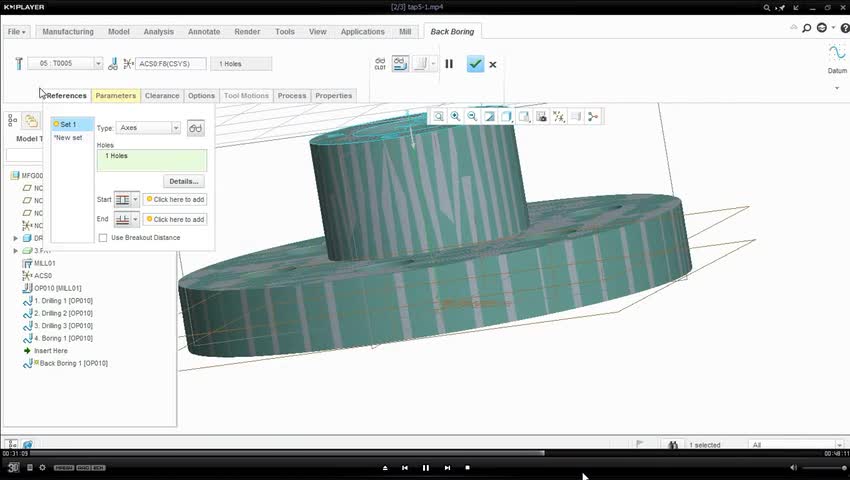Screen dimensions: 850x480
Task: Click the Refit zoom icon in graphics toolbar
Action: [438, 117]
